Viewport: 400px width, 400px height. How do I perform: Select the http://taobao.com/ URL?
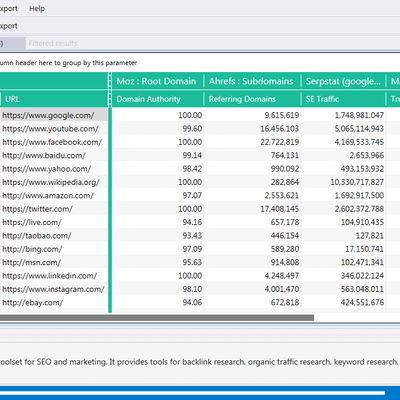click(x=37, y=235)
